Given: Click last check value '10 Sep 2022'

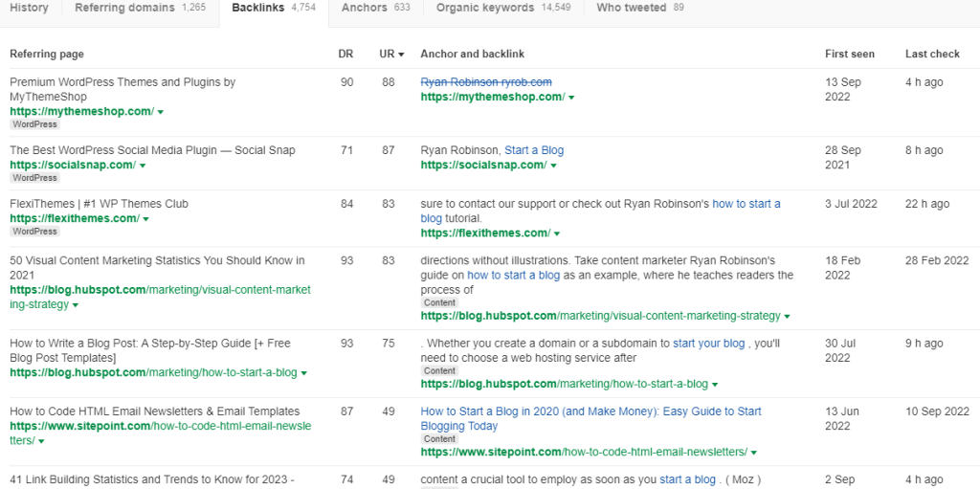Looking at the screenshot, I should 937,411.
